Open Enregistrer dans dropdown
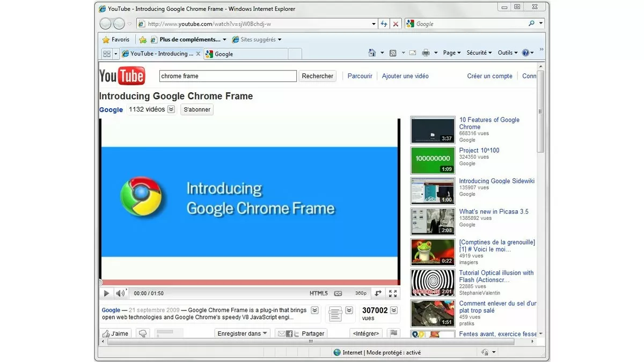 pyautogui.click(x=243, y=333)
